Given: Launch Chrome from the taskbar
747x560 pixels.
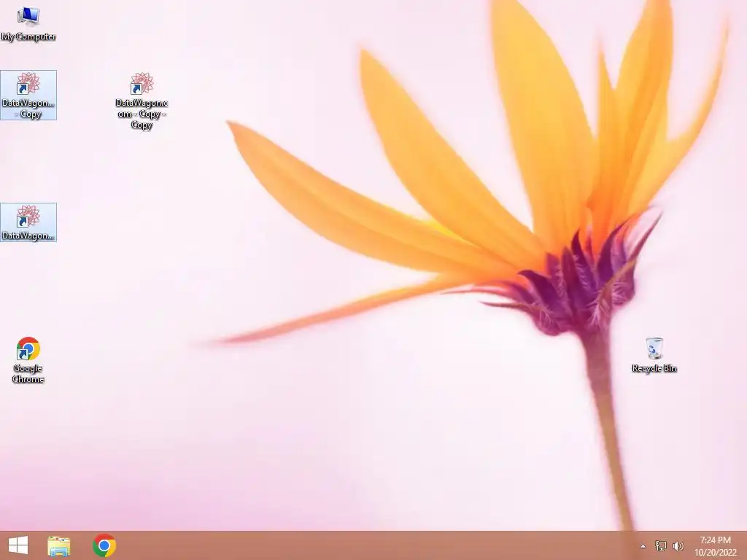Looking at the screenshot, I should click(104, 545).
